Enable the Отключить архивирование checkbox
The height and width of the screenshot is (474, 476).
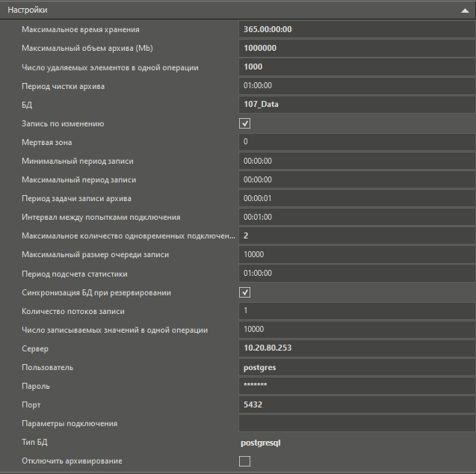[x=244, y=461]
